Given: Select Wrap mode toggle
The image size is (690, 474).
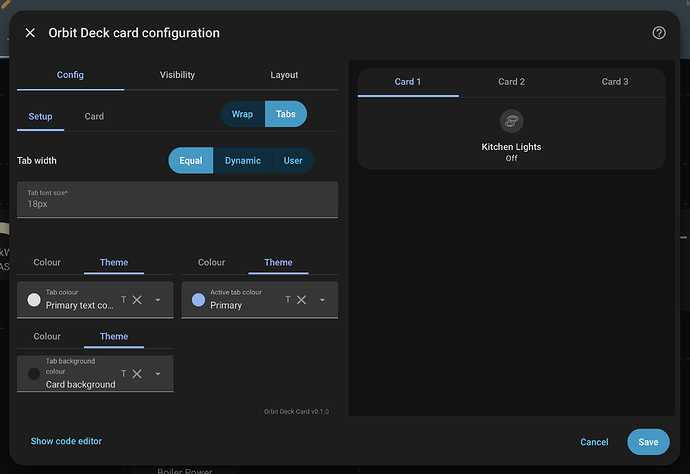Looking at the screenshot, I should tap(242, 114).
